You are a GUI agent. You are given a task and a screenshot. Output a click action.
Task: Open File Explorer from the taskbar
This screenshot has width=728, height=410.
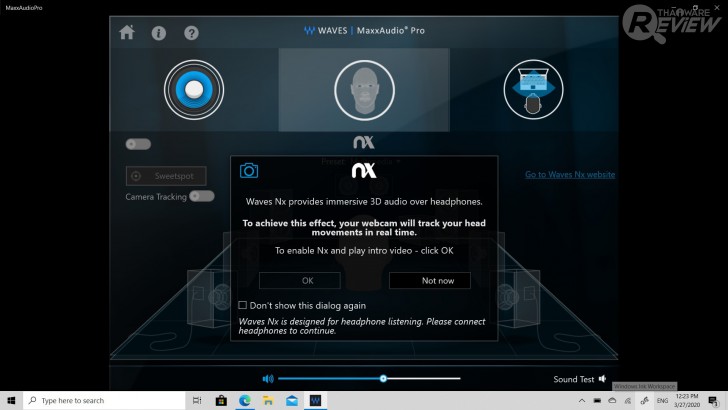[x=268, y=400]
